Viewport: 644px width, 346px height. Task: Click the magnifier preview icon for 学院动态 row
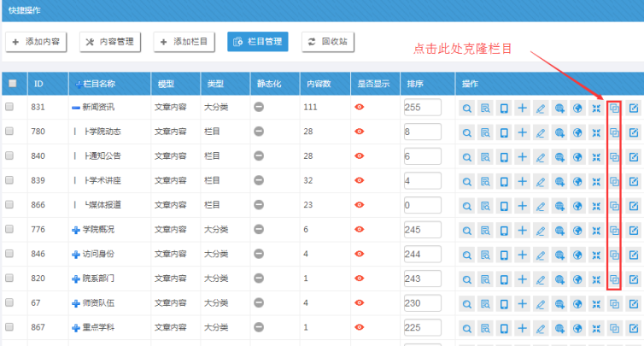coord(467,133)
